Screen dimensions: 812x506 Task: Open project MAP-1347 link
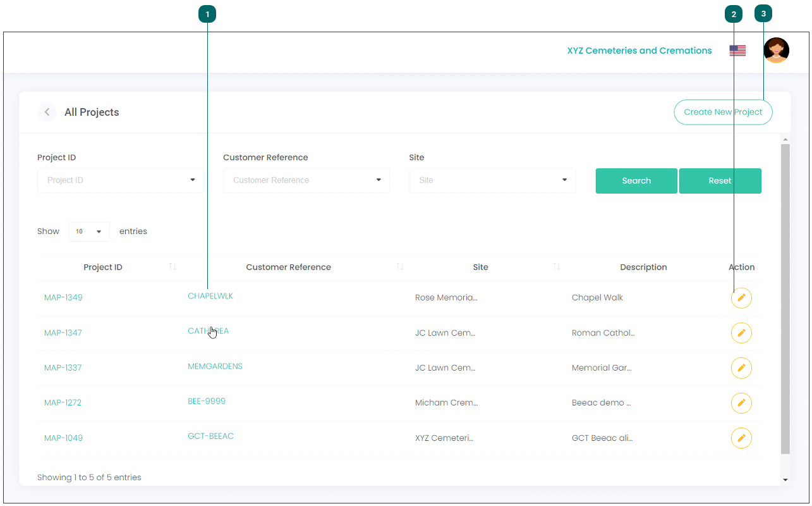click(x=63, y=333)
